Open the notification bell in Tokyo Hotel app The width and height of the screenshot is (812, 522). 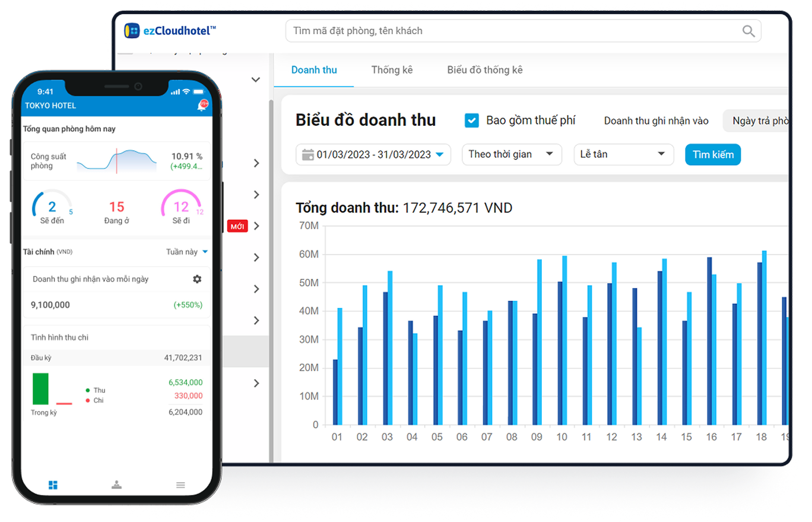pos(201,106)
